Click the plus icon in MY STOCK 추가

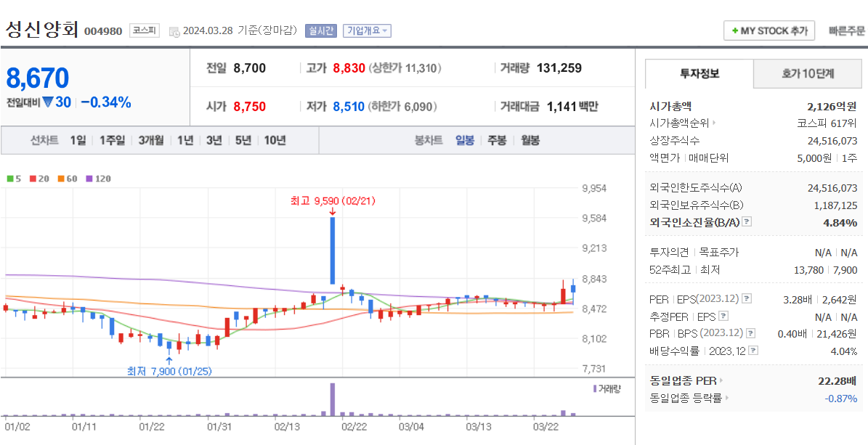(x=734, y=31)
